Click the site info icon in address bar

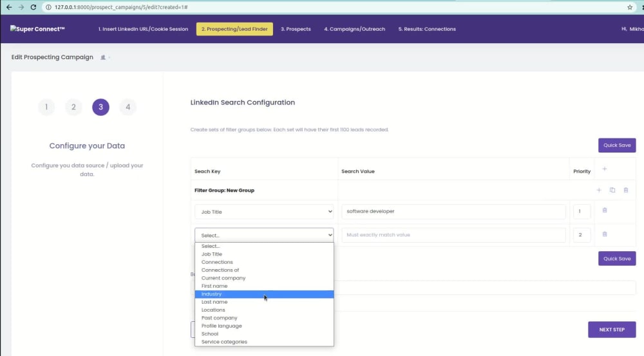click(x=48, y=7)
